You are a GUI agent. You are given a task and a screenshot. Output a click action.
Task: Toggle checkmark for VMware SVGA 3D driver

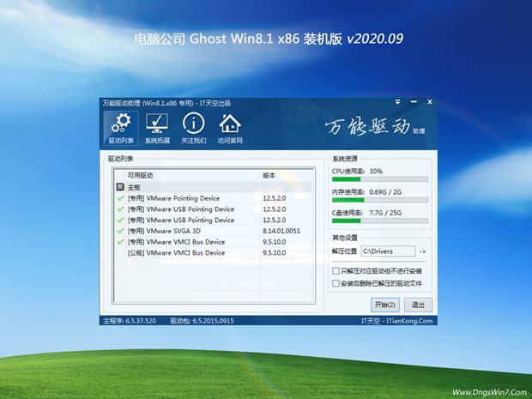point(120,231)
